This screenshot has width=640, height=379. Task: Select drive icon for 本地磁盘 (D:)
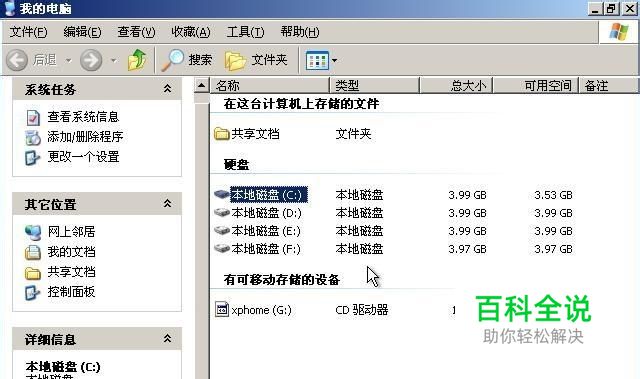coord(222,213)
